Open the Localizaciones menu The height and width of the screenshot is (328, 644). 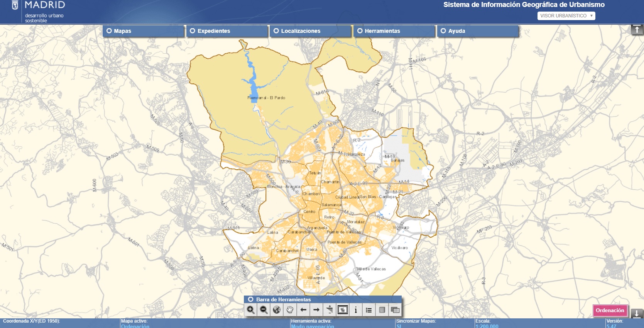310,31
